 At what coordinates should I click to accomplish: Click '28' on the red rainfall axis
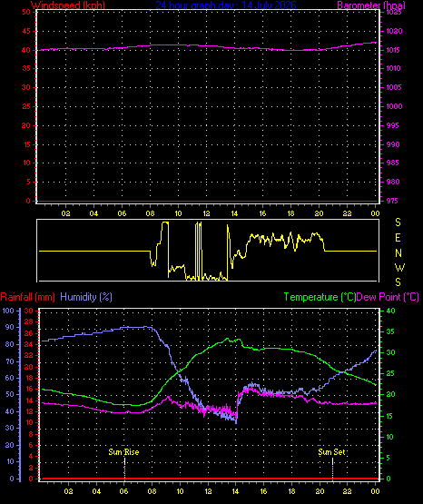[29, 321]
